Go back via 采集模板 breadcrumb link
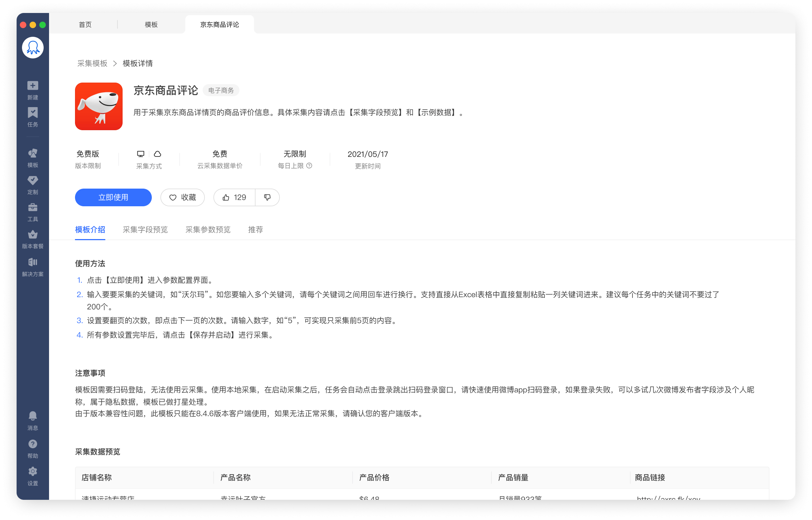 [92, 63]
